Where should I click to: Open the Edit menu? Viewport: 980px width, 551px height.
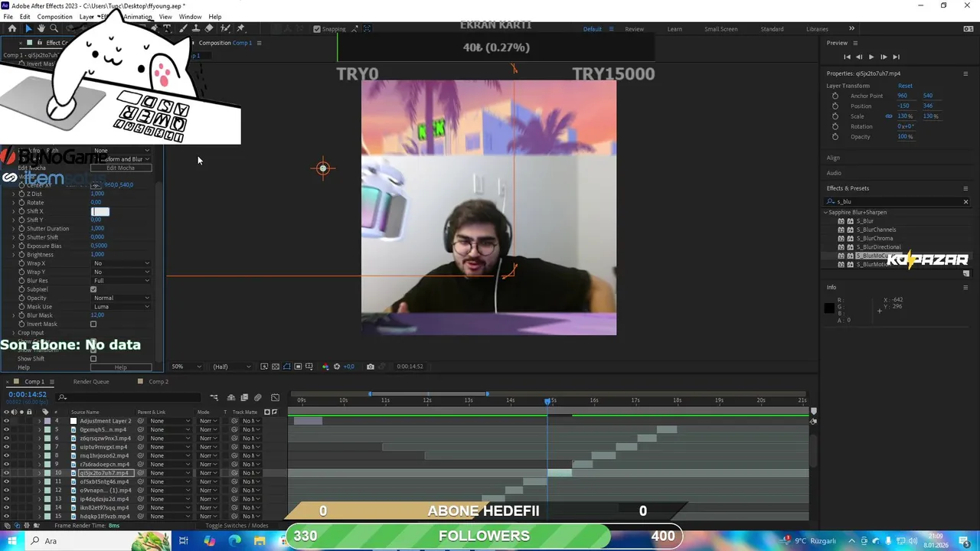[x=25, y=17]
